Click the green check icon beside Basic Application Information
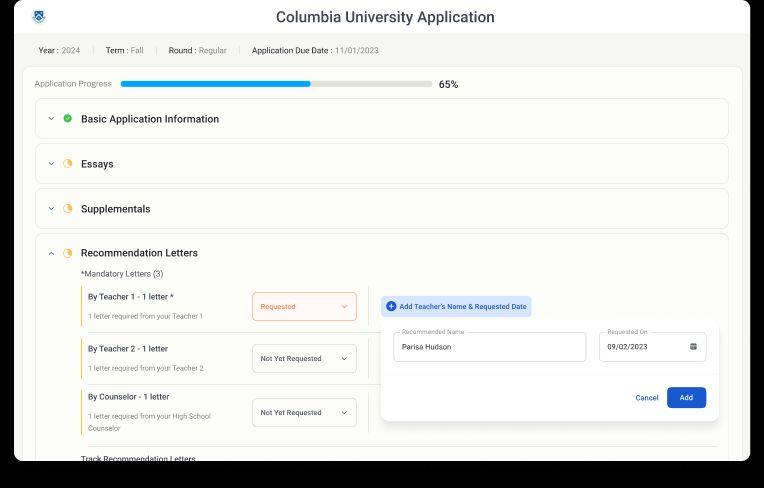 coord(68,118)
